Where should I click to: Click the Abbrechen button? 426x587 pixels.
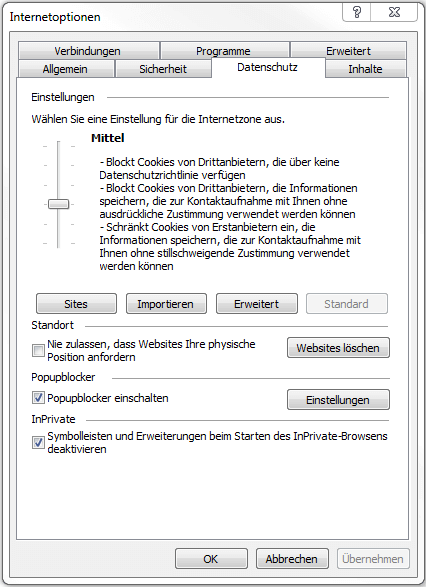point(292,559)
